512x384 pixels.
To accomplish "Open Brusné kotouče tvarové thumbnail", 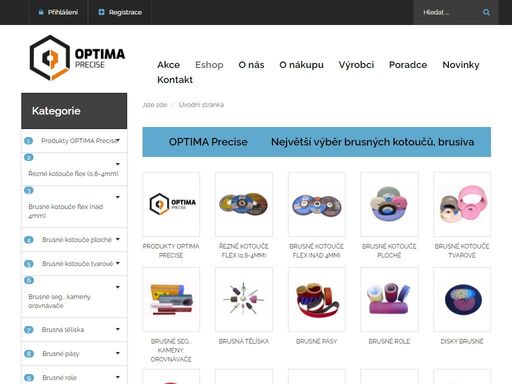I will pos(462,204).
